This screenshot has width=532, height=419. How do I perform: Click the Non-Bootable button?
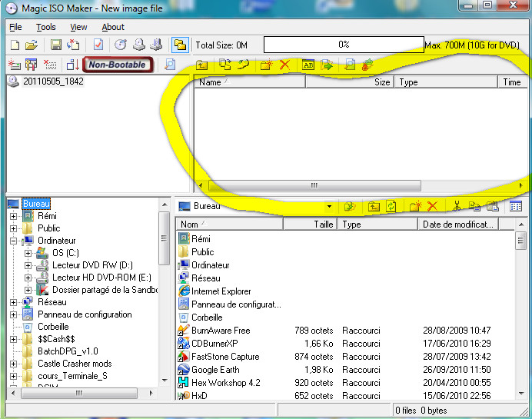(118, 65)
